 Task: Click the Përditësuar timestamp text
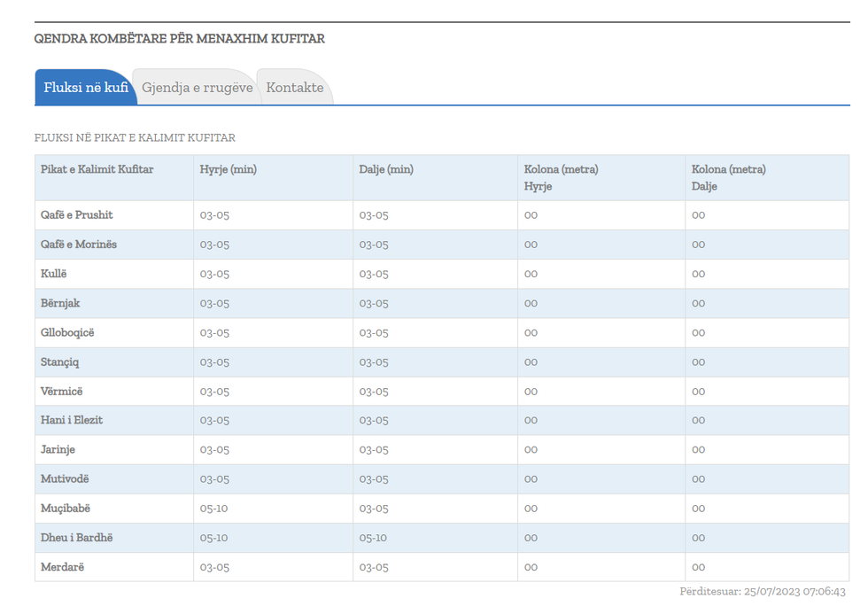762,592
